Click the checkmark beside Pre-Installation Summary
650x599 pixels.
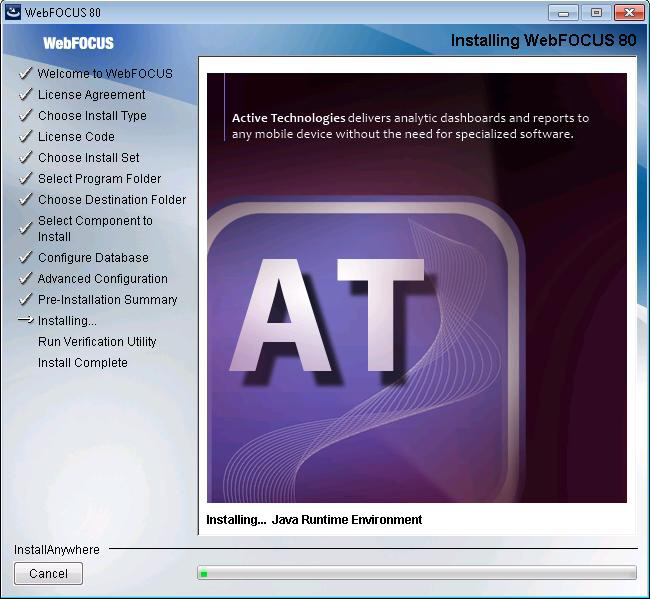click(x=25, y=298)
